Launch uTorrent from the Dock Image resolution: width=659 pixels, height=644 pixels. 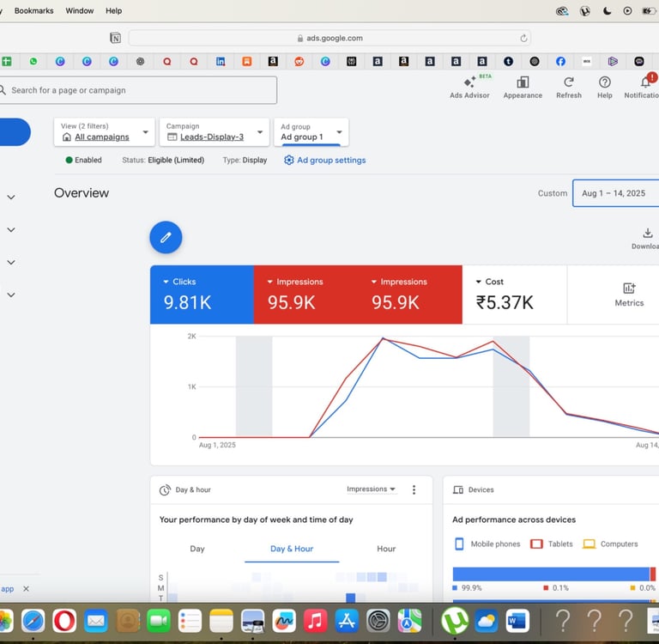click(455, 621)
